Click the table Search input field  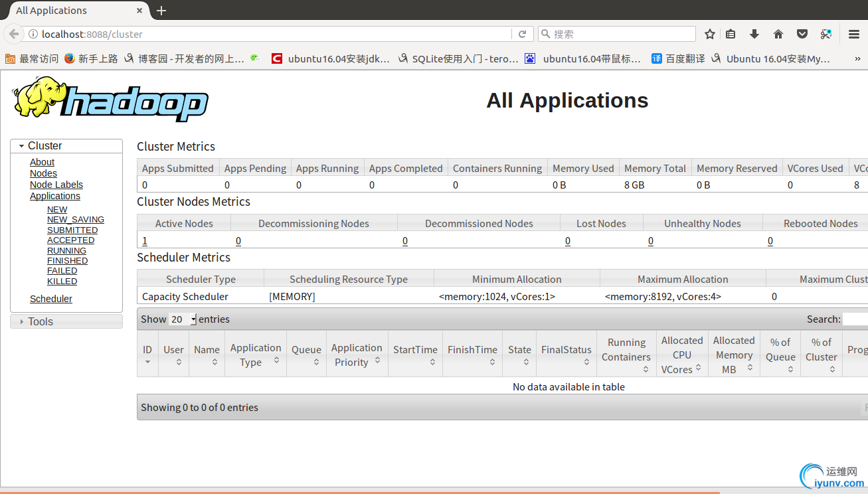point(855,319)
